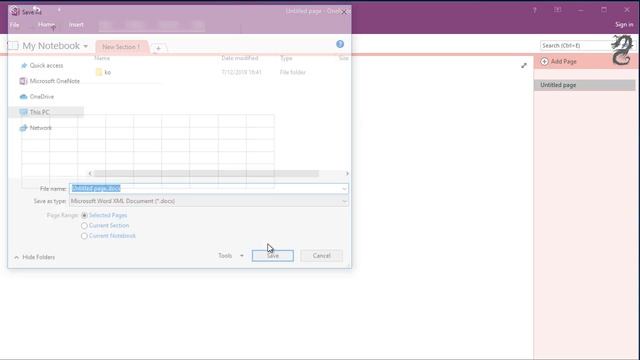Select This PC in the navigation pane
Viewport: 640px width, 360px height.
39,112
